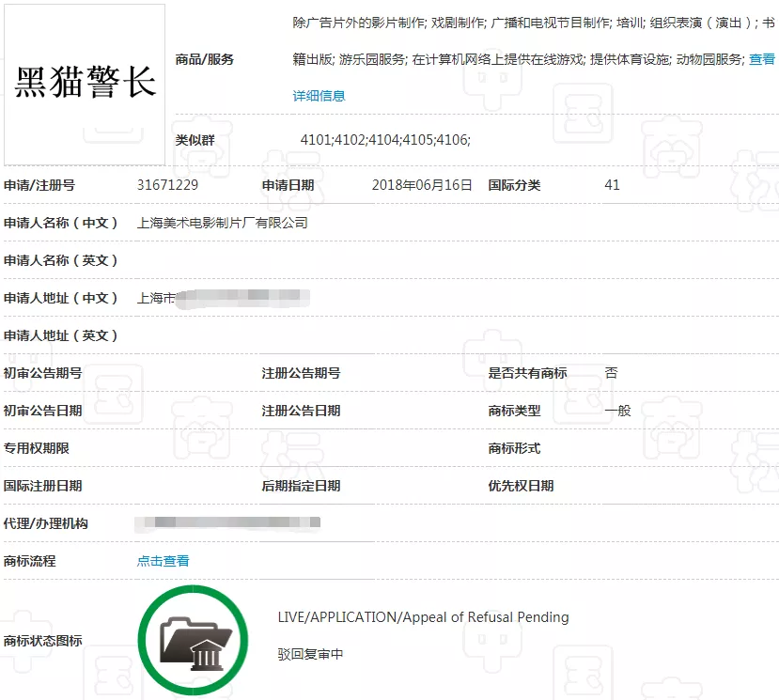Screen dimensions: 779x700
Task: Click the 否 value under 是否共有商标
Action: tap(611, 373)
